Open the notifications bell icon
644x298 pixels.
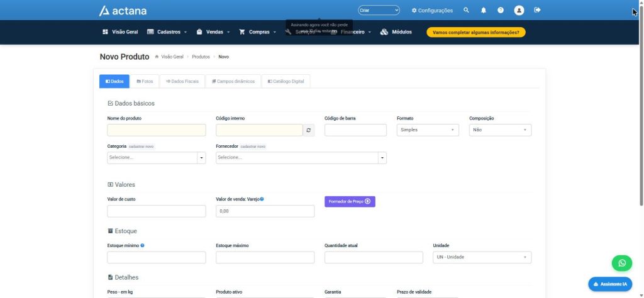point(484,10)
